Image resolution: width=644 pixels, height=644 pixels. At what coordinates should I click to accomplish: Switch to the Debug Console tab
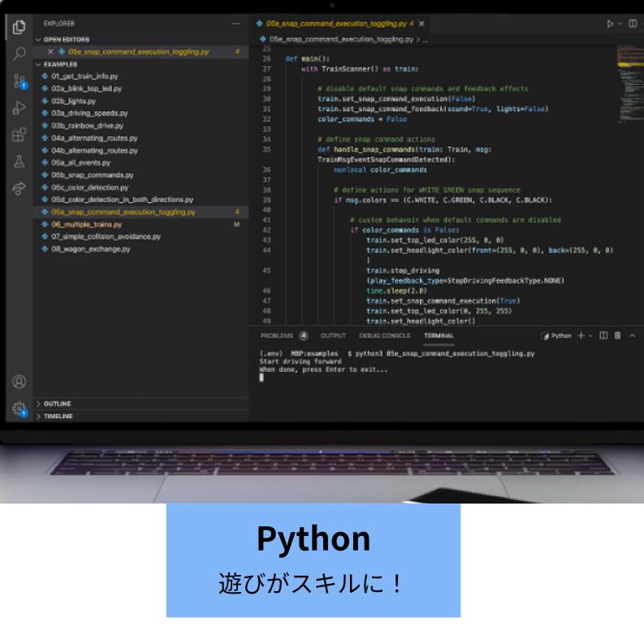pyautogui.click(x=384, y=335)
